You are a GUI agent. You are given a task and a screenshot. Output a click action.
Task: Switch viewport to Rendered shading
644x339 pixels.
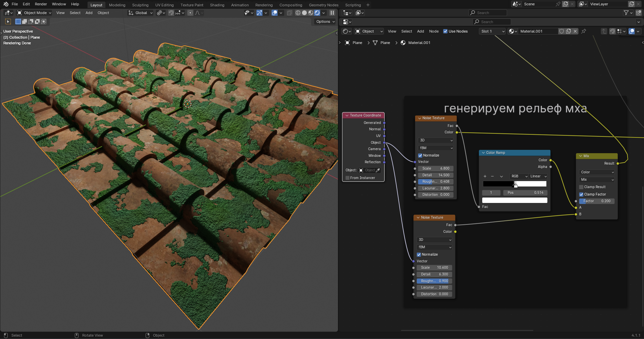(x=317, y=13)
